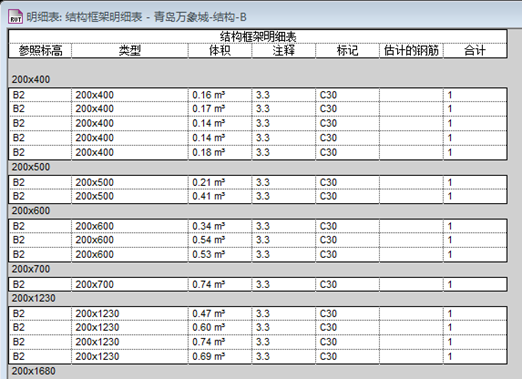The width and height of the screenshot is (522, 379).
Task: Select the 参照标高 column header
Action: point(40,51)
